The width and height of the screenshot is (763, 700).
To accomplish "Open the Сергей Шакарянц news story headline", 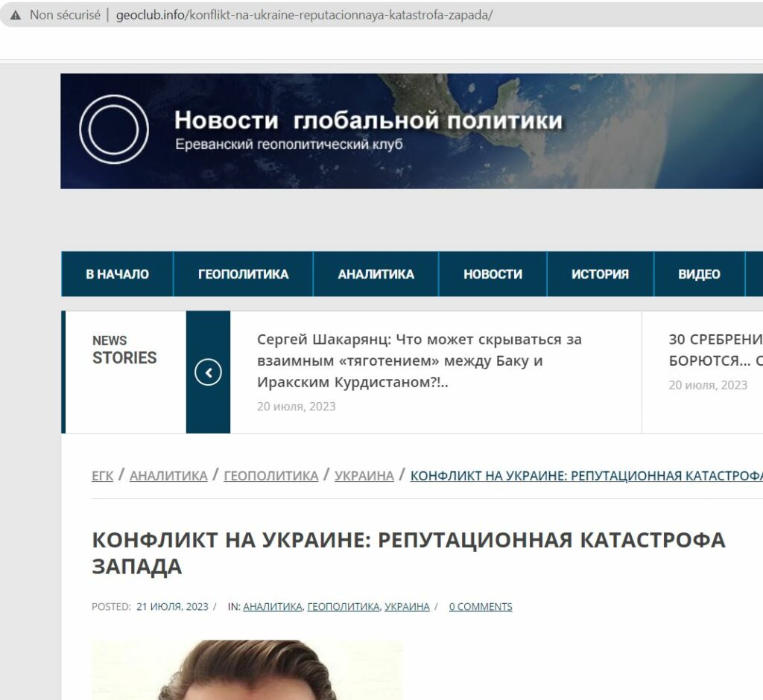I will click(x=420, y=360).
